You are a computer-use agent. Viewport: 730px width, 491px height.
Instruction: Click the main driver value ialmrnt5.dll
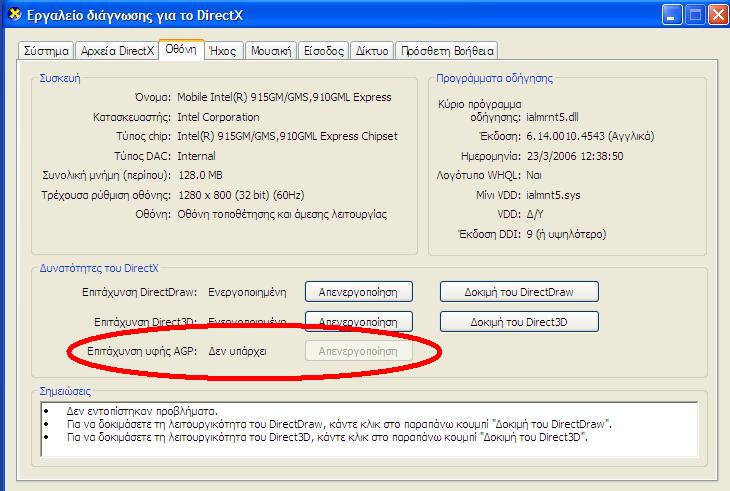(553, 117)
